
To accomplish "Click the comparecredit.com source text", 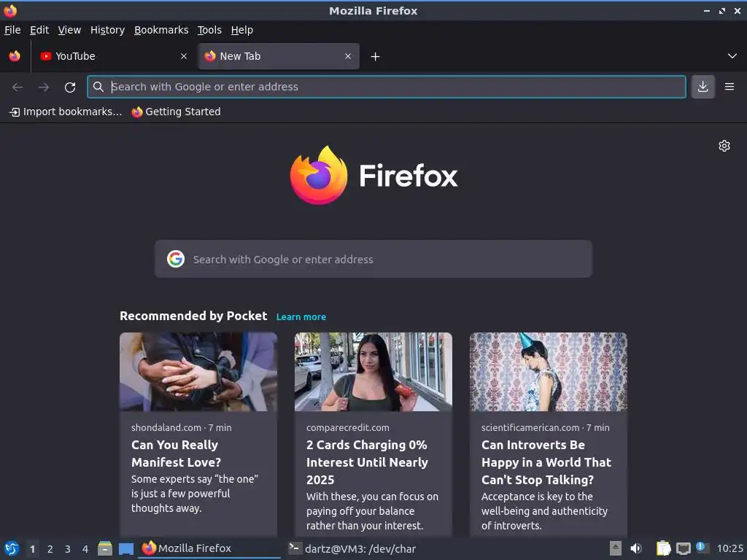I will (348, 427).
